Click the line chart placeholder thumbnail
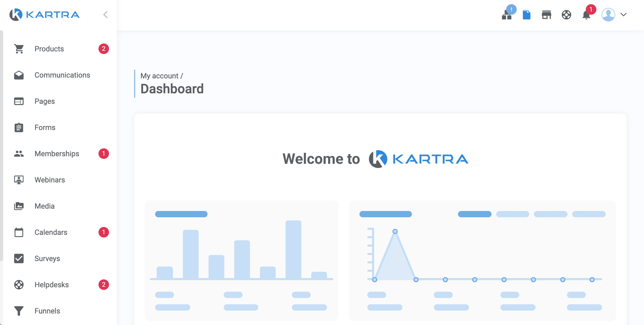This screenshot has width=644, height=325. [483, 261]
